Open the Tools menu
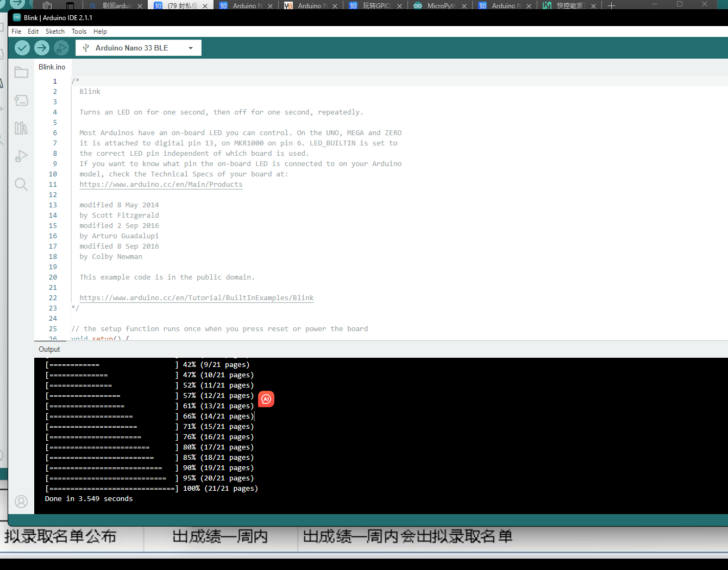Viewport: 728px width, 570px height. coord(79,31)
